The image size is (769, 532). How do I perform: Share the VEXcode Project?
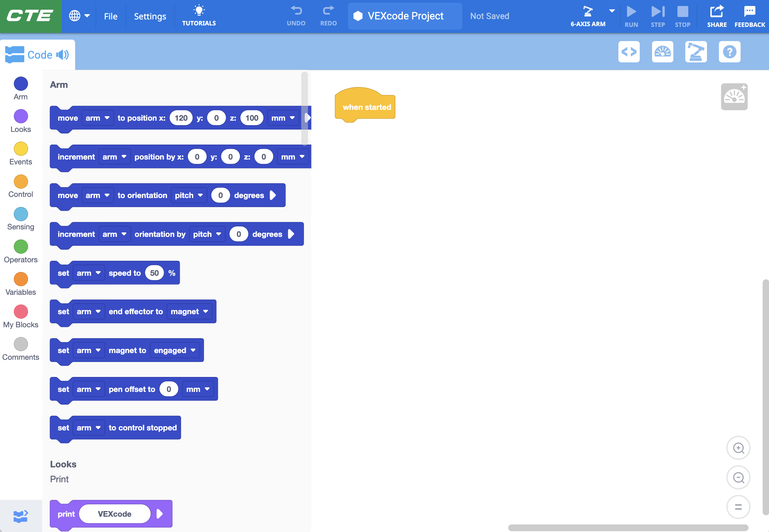717,16
